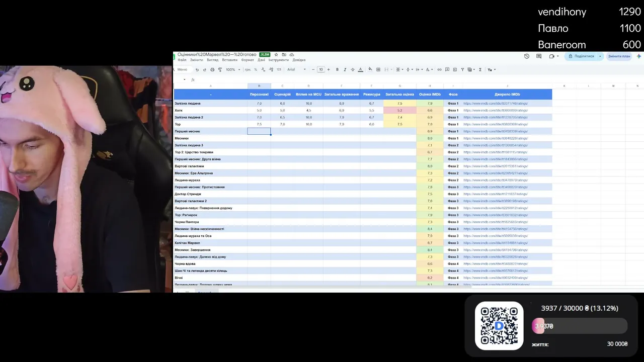Apply strikethrough formatting

[352, 69]
